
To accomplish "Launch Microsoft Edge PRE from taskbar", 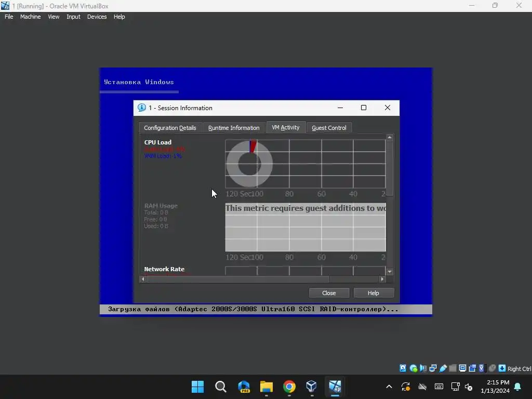I will pos(244,387).
